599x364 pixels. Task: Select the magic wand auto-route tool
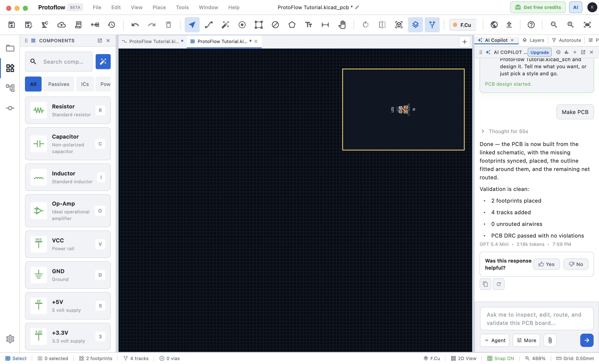[x=225, y=25]
